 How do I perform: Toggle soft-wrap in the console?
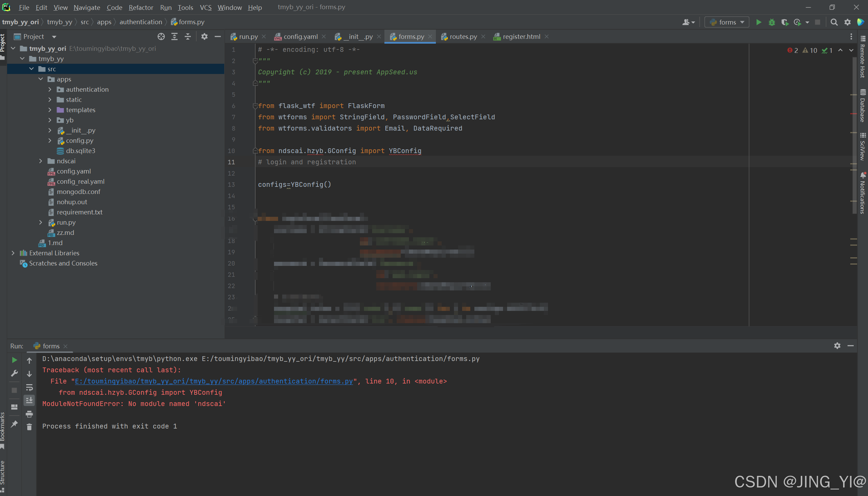tap(29, 387)
